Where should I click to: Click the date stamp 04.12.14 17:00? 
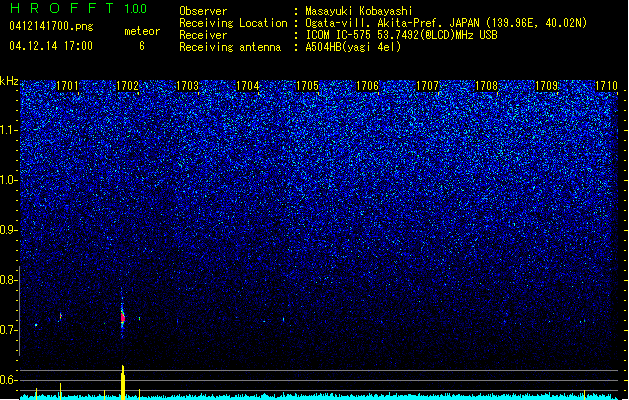coord(51,46)
